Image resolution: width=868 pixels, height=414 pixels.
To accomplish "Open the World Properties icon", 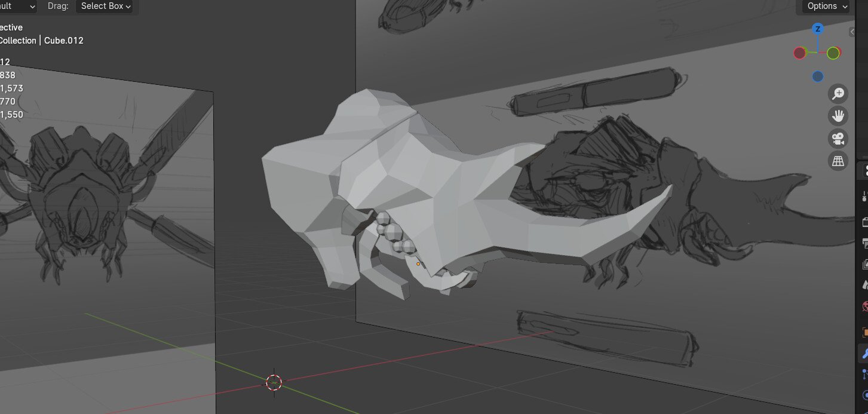I will (x=863, y=305).
